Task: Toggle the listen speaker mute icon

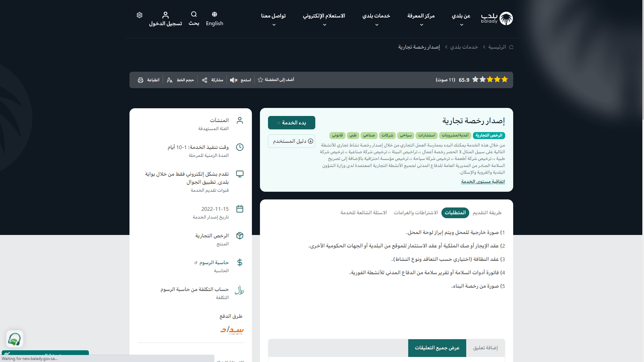Action: tap(233, 80)
